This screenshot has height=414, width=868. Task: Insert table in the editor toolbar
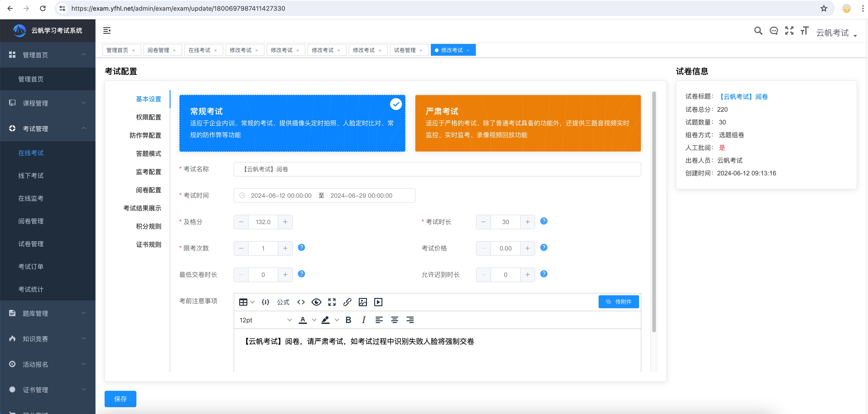243,302
